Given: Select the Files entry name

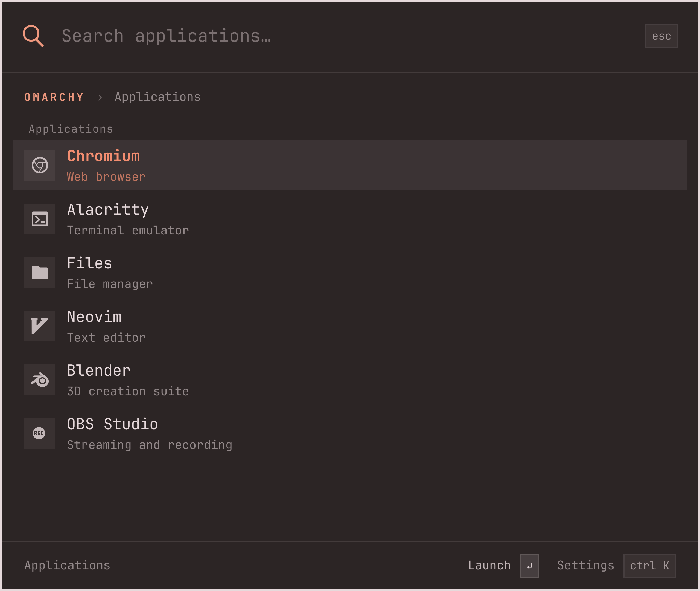Looking at the screenshot, I should (x=89, y=263).
